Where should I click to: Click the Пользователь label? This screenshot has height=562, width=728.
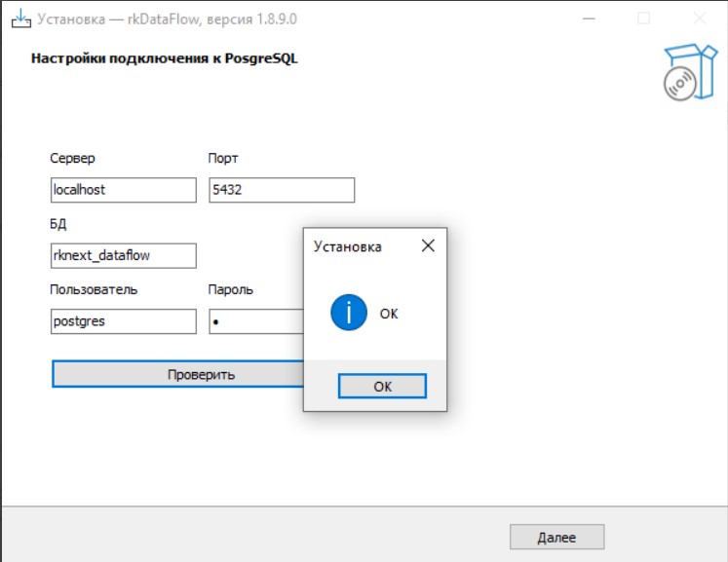click(94, 289)
